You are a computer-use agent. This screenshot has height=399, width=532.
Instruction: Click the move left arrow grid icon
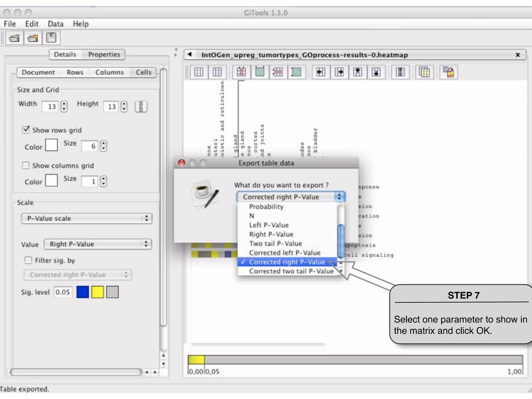pyautogui.click(x=321, y=72)
